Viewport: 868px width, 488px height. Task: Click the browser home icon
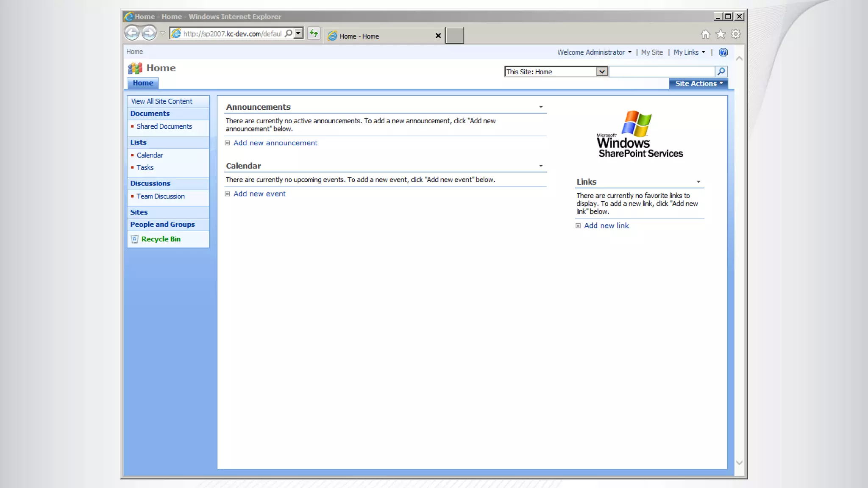tap(705, 34)
